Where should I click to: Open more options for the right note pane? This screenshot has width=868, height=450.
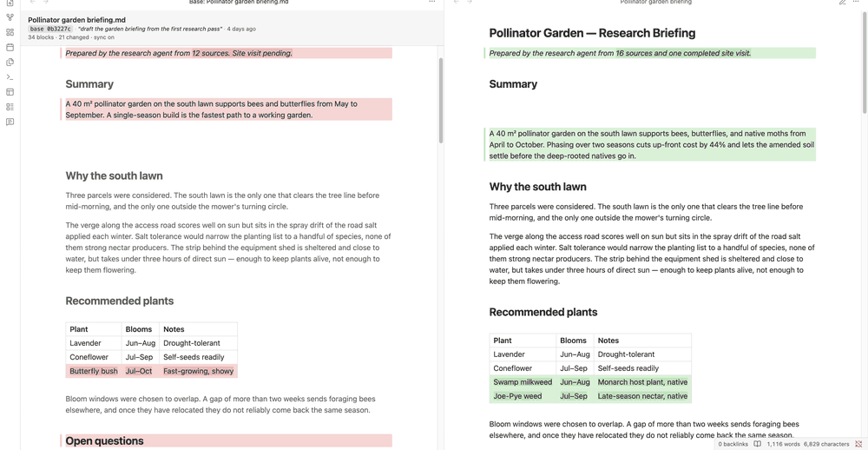click(x=857, y=2)
